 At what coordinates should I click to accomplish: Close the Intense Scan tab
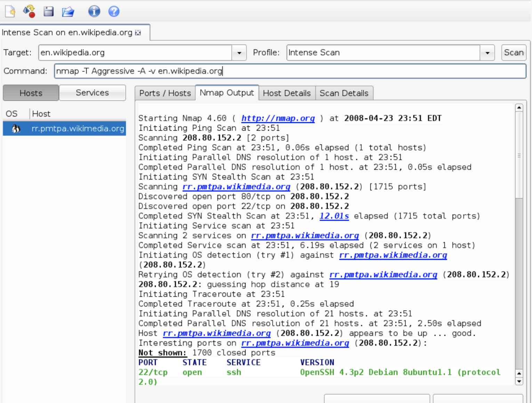pos(138,33)
